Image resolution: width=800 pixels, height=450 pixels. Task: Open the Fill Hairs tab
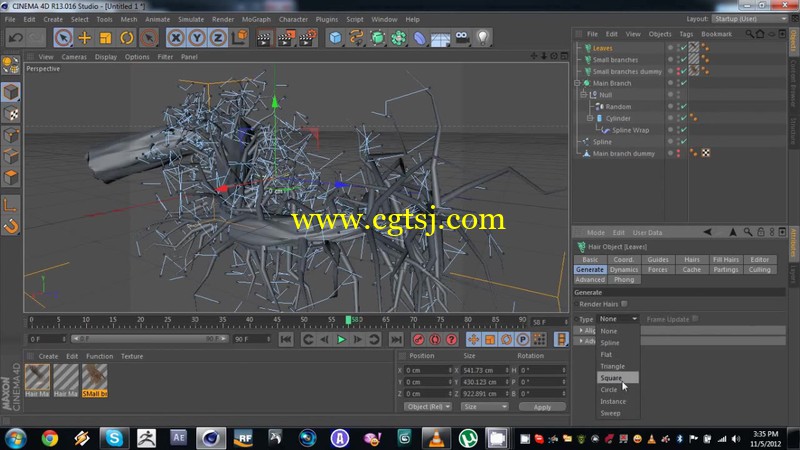(x=726, y=260)
